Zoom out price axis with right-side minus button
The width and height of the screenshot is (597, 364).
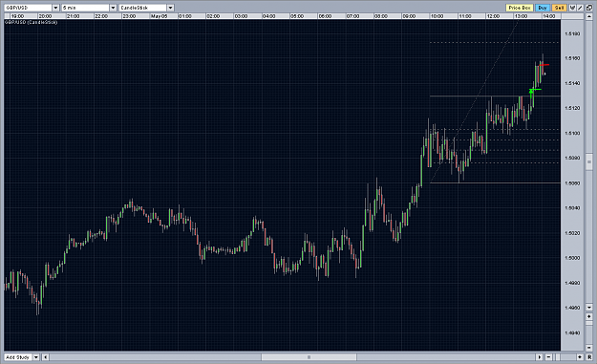tap(589, 348)
